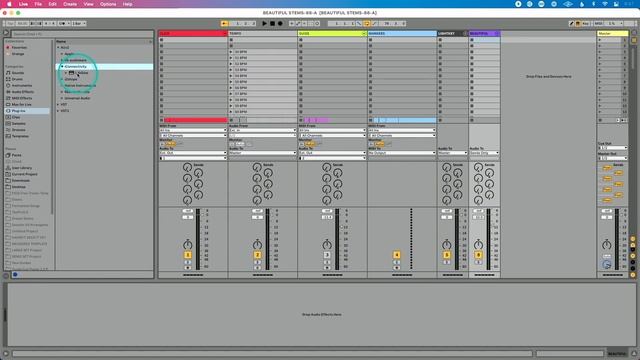The image size is (640, 360).
Task: Arm the transport Record button
Action: tap(280, 24)
